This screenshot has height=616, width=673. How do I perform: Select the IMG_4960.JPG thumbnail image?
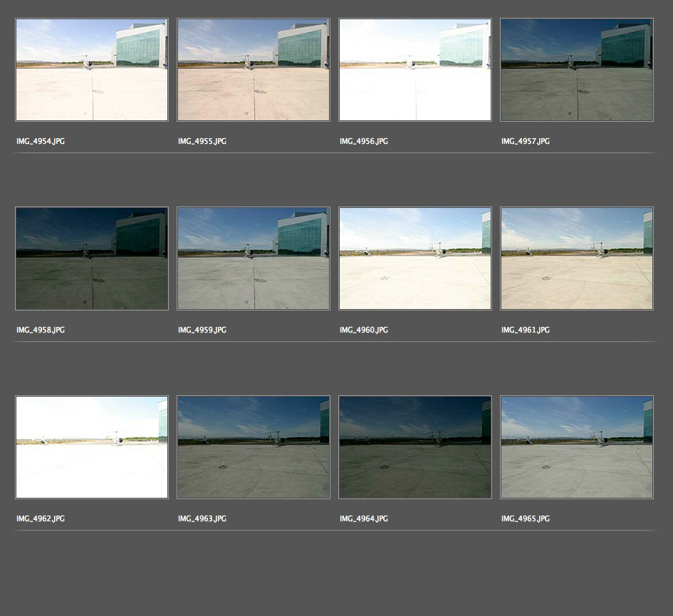415,259
